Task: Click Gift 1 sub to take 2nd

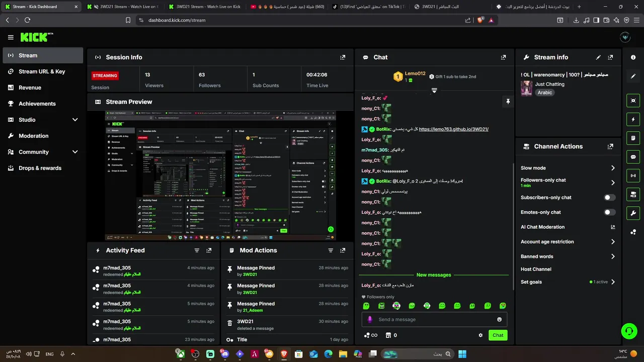Action: tap(452, 77)
